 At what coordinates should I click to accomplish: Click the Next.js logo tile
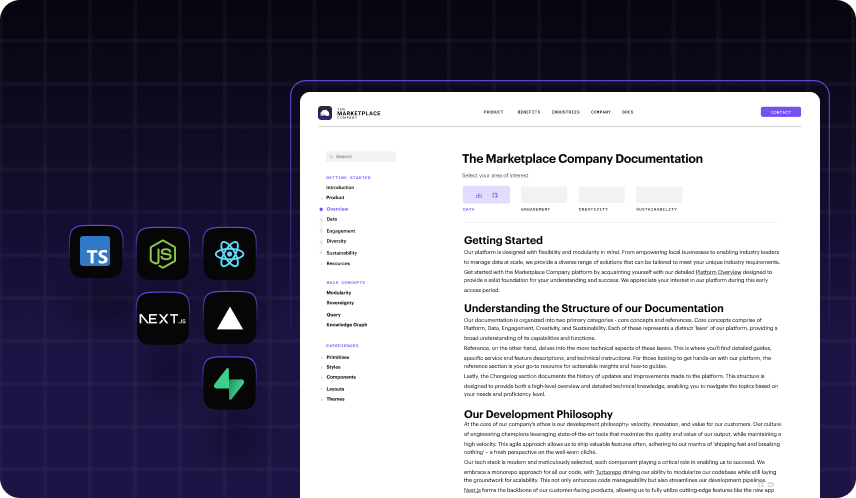coord(163,319)
